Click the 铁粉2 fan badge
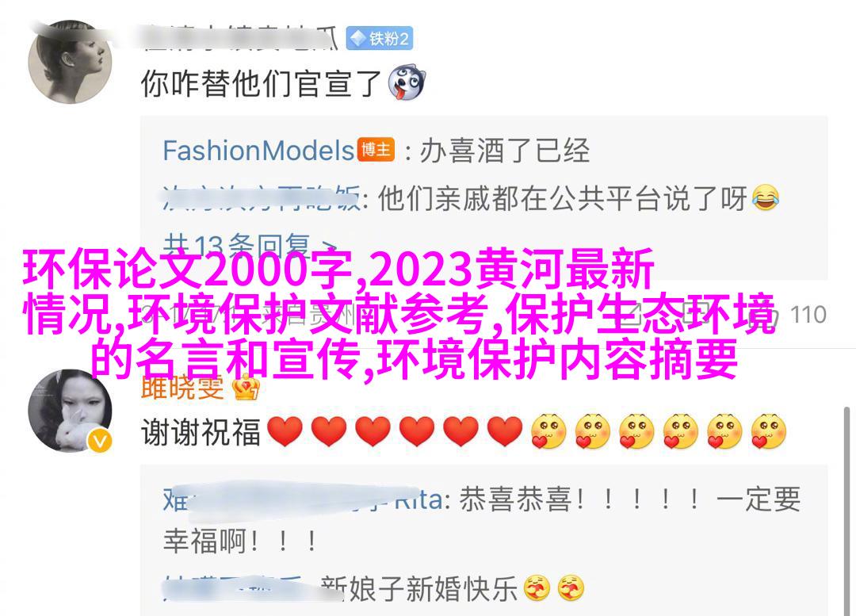 (x=380, y=38)
